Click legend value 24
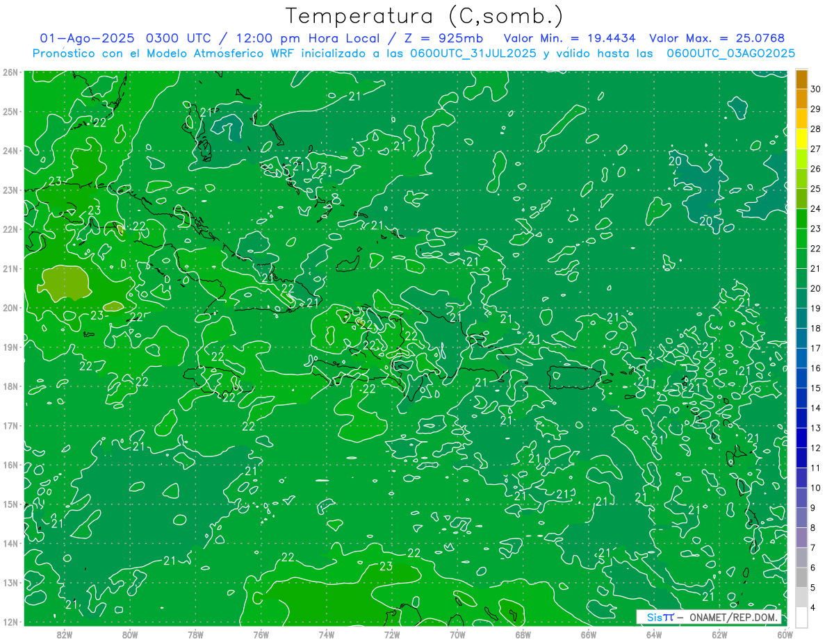Image resolution: width=834 pixels, height=644 pixels. (815, 208)
